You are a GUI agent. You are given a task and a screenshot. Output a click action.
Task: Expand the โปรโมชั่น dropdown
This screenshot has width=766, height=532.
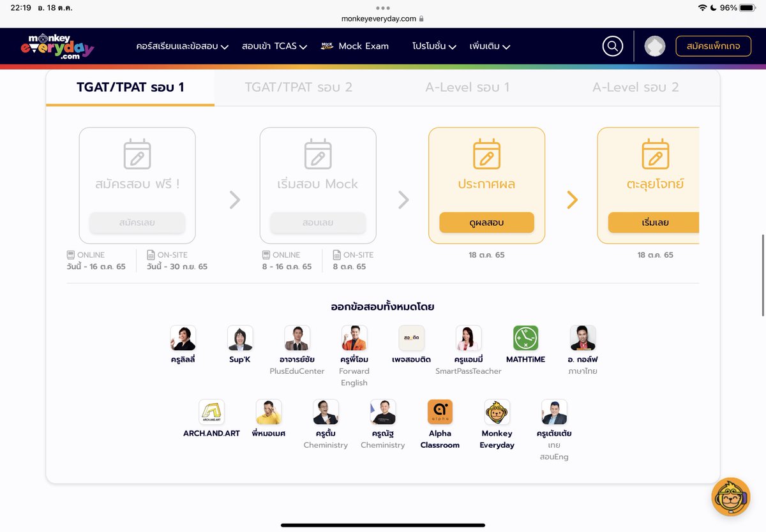pyautogui.click(x=434, y=46)
